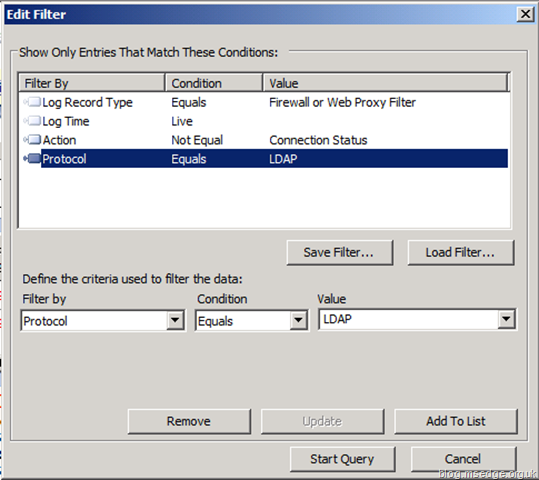The image size is (539, 480).
Task: Click the Start Query button
Action: 342,459
